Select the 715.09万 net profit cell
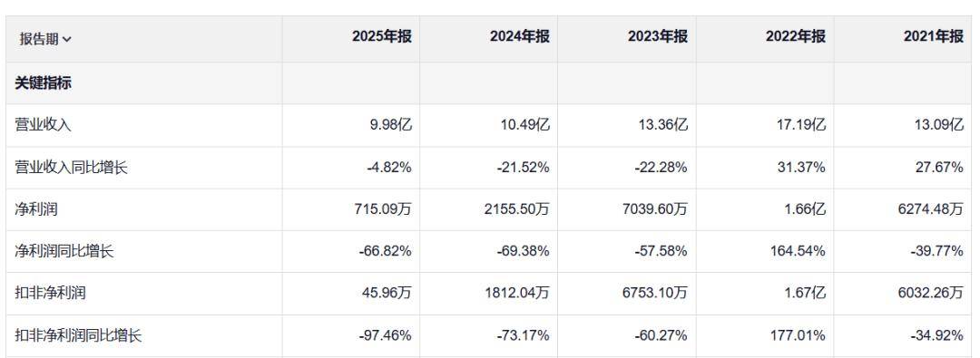 click(383, 209)
